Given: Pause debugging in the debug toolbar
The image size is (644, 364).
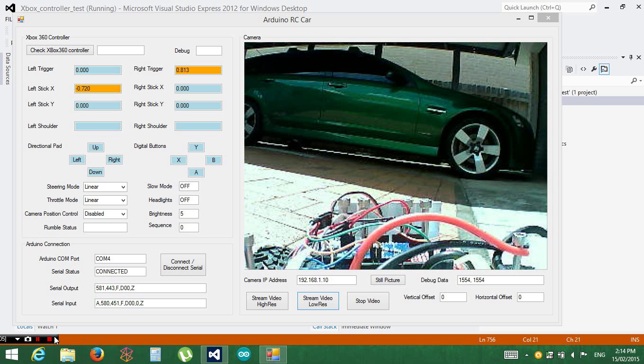Looking at the screenshot, I should click(x=37, y=339).
